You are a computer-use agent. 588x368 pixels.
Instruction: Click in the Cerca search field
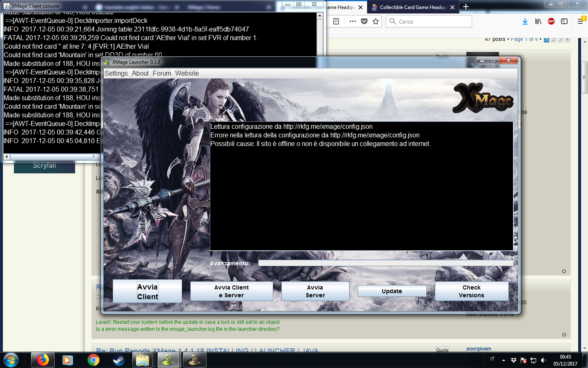pos(429,21)
